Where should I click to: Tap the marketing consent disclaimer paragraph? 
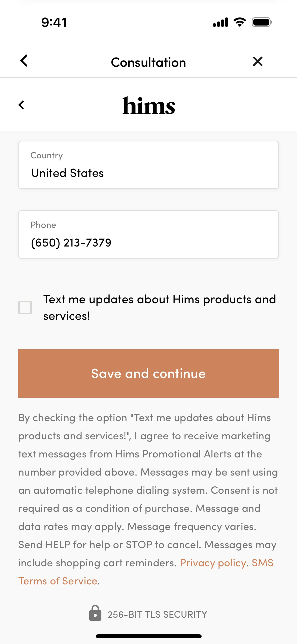coord(148,490)
